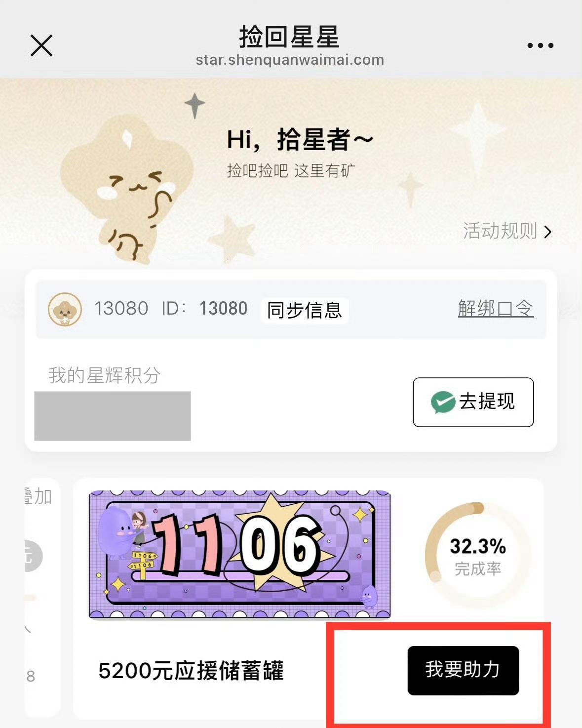
Task: Open the 1106 purple banner thumbnail
Action: 240,554
